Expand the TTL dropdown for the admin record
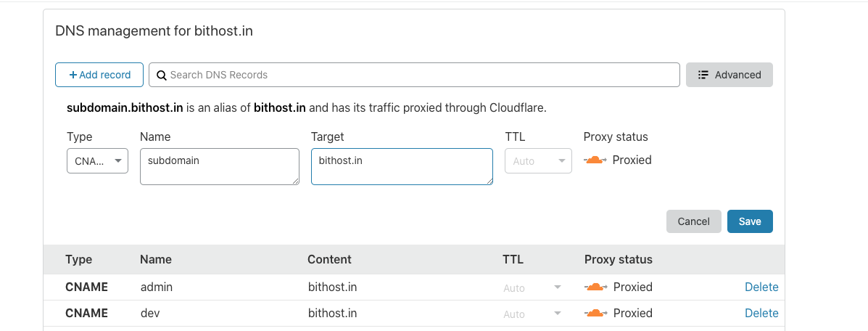 (x=532, y=287)
